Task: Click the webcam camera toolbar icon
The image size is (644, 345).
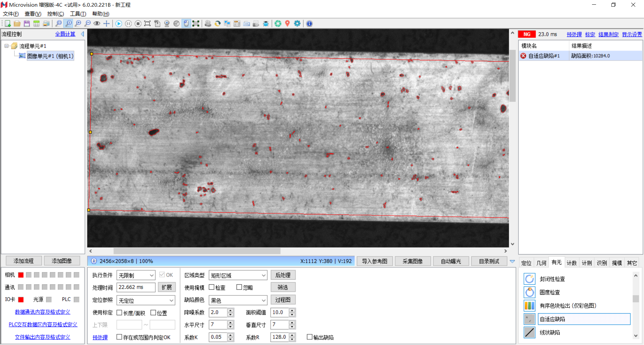Action: pos(167,23)
